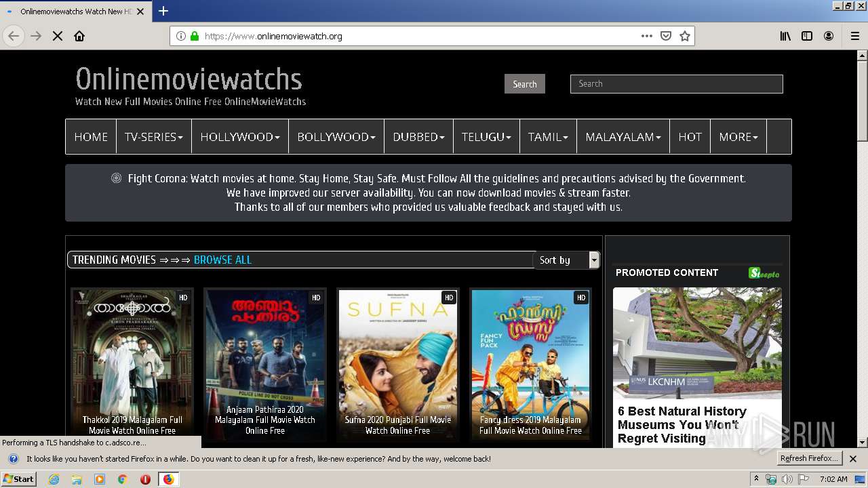Expand the HOLLYWOOD menu
The height and width of the screenshot is (488, 868).
[240, 137]
